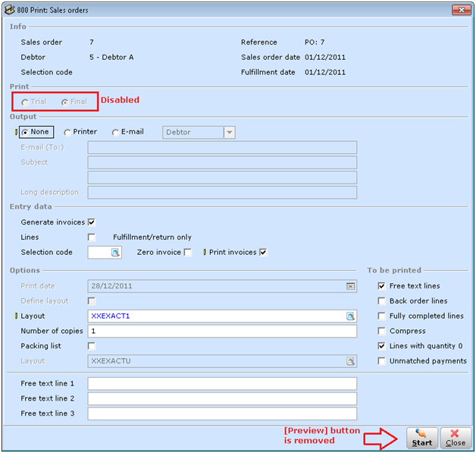Toggle Lines with quantity 0 checkbox
The height and width of the screenshot is (453, 476).
click(x=381, y=346)
